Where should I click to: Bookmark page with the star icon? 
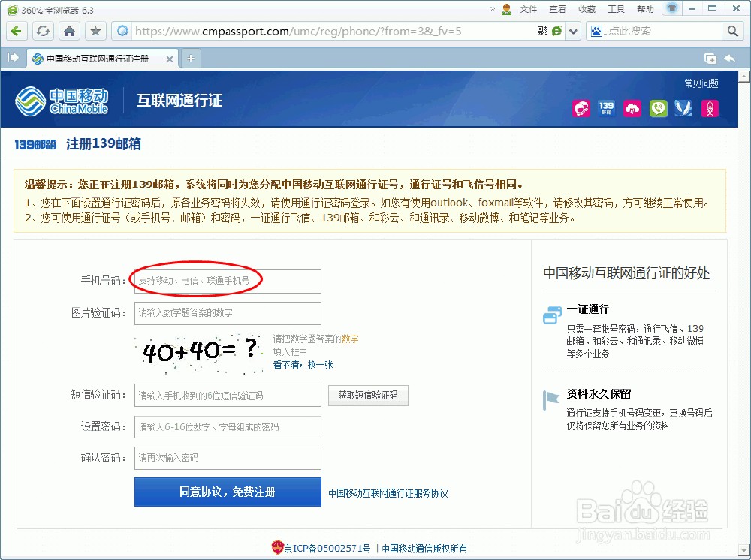[96, 31]
